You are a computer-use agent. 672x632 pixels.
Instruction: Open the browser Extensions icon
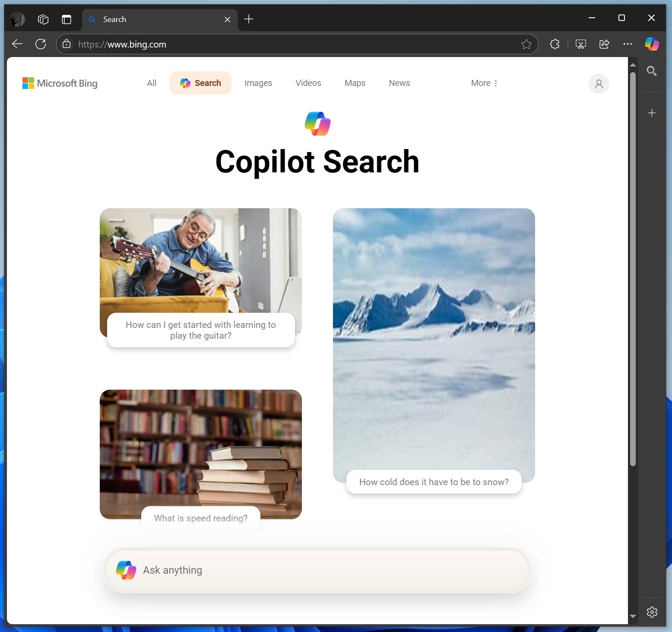pyautogui.click(x=555, y=44)
